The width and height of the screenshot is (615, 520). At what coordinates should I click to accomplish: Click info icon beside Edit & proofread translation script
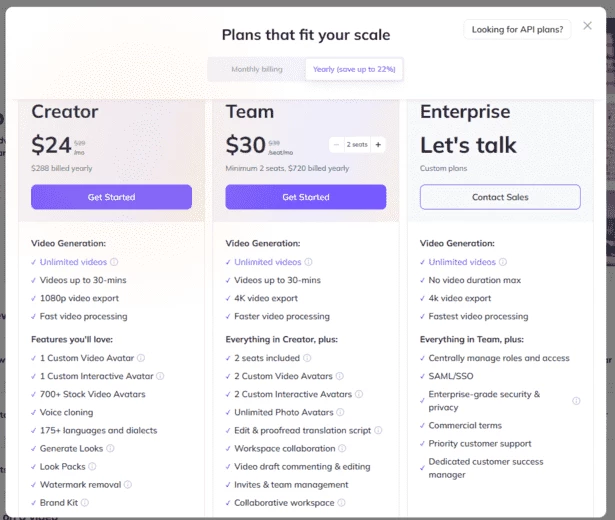click(378, 430)
